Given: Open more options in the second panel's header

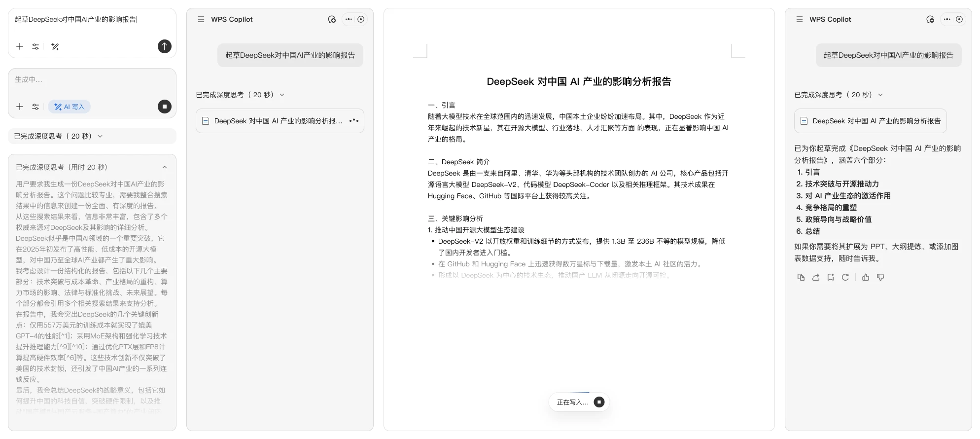Looking at the screenshot, I should (349, 19).
